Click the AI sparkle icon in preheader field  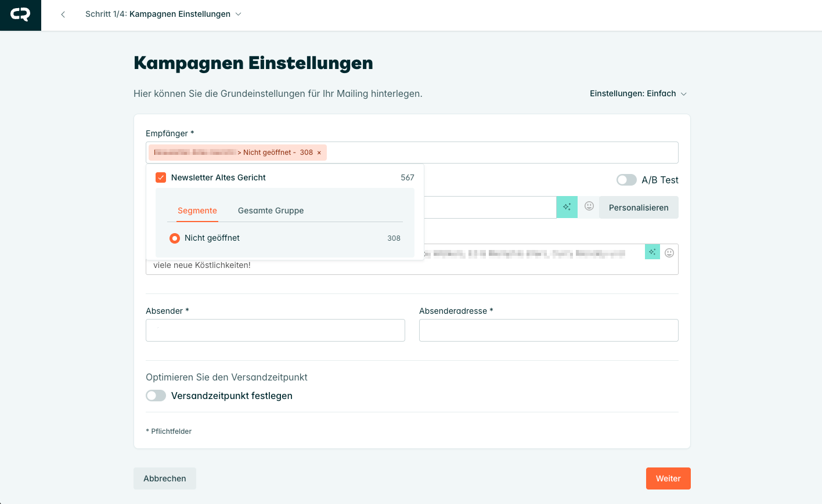[652, 252]
